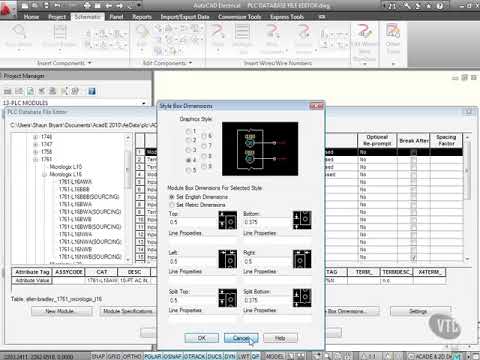Click Help in Style Box Dimensions dialog

(x=280, y=338)
